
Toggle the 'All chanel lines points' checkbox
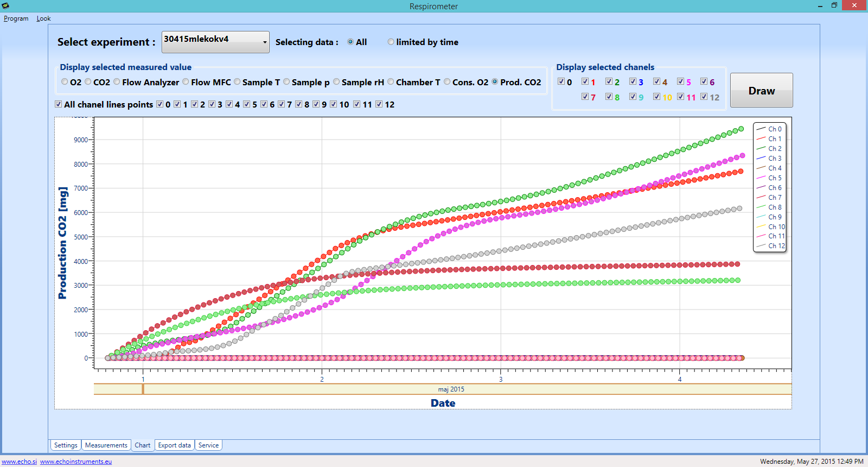click(58, 104)
